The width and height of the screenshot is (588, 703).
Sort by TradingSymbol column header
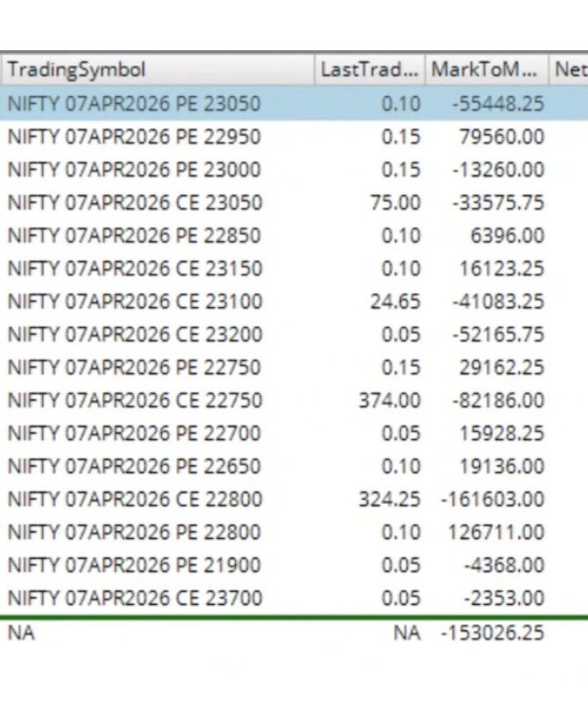tap(157, 70)
